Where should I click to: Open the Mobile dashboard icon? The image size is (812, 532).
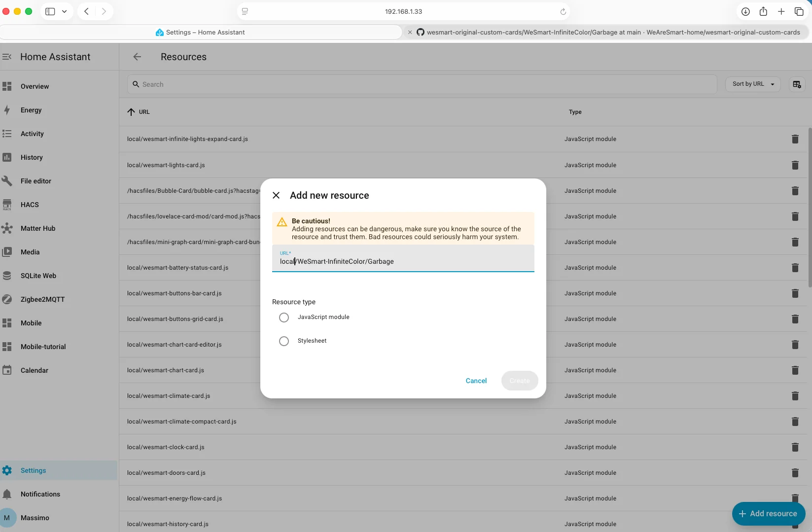tap(7, 323)
